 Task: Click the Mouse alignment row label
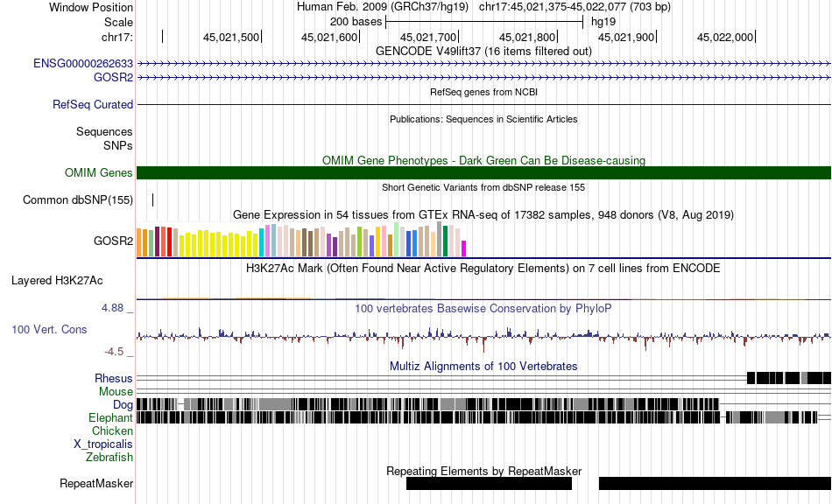pyautogui.click(x=116, y=392)
